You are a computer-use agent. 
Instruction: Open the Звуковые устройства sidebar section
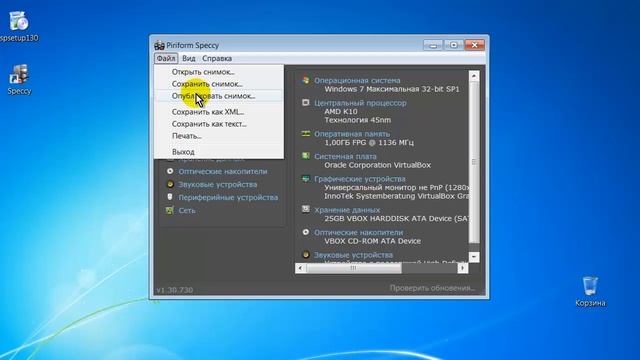(x=218, y=184)
